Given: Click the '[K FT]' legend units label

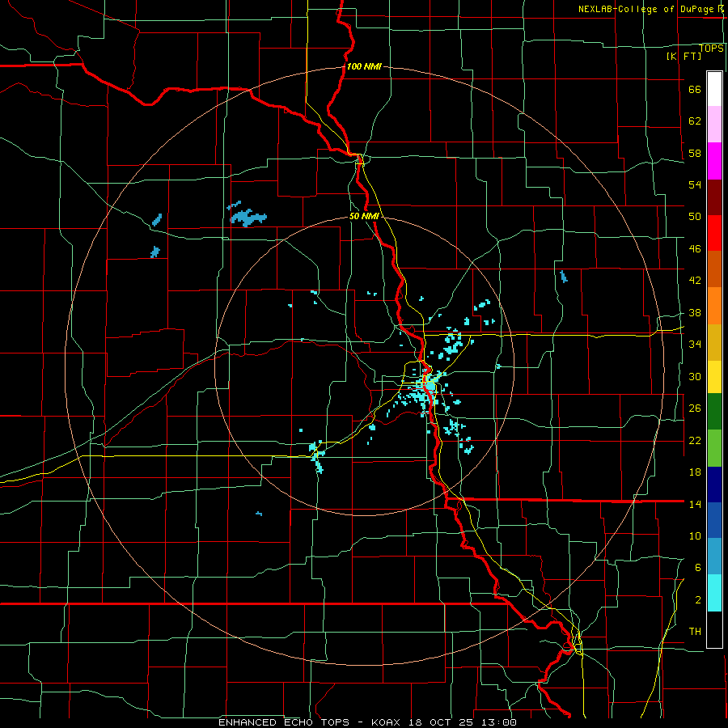Looking at the screenshot, I should pyautogui.click(x=684, y=56).
